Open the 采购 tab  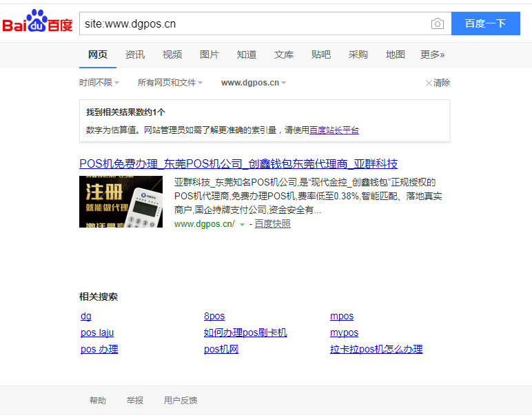point(358,54)
